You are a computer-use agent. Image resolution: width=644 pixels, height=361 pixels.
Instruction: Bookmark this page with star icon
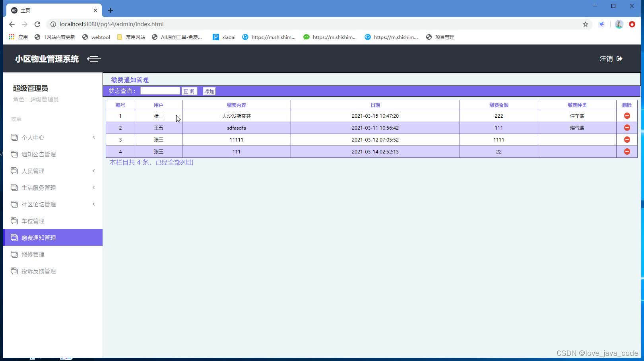tap(585, 24)
